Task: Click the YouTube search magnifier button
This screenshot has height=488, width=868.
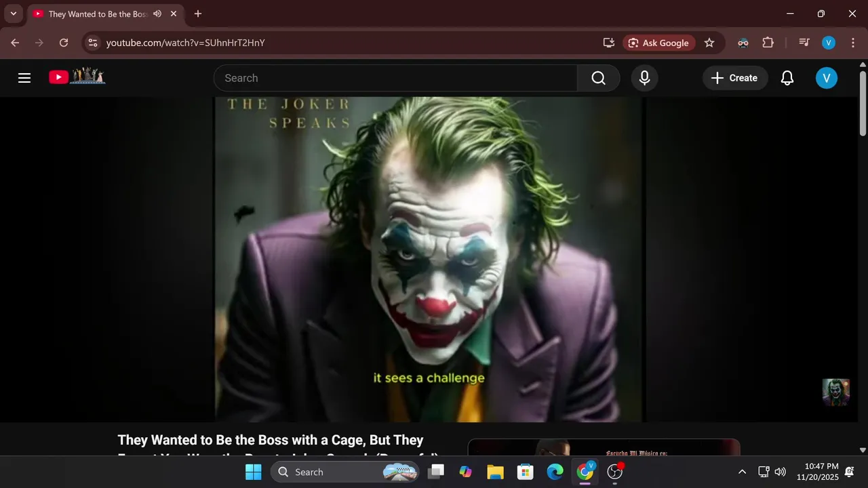Action: (598, 78)
